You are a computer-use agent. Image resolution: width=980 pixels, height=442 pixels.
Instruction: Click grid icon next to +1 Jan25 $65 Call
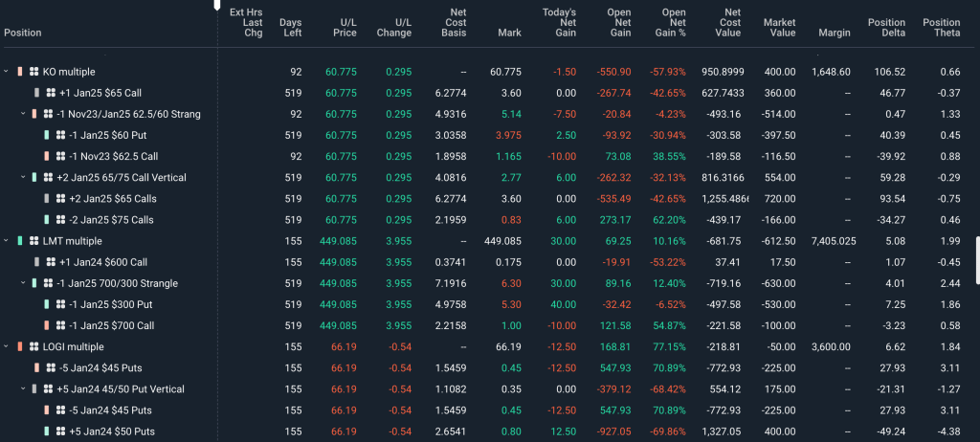pos(51,93)
